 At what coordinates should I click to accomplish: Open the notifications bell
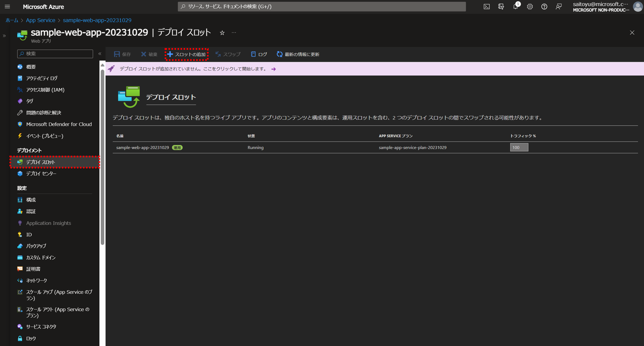516,6
